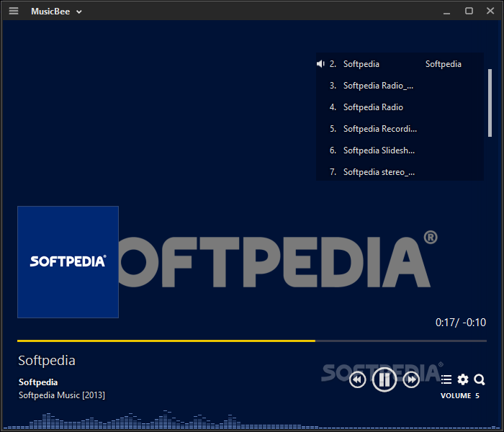This screenshot has width=504, height=432.
Task: Open settings gear icon
Action: pos(463,379)
